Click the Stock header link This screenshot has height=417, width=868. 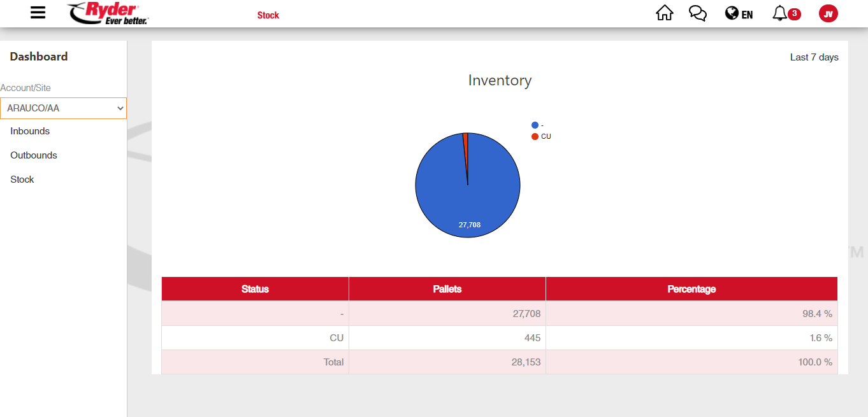click(x=268, y=15)
